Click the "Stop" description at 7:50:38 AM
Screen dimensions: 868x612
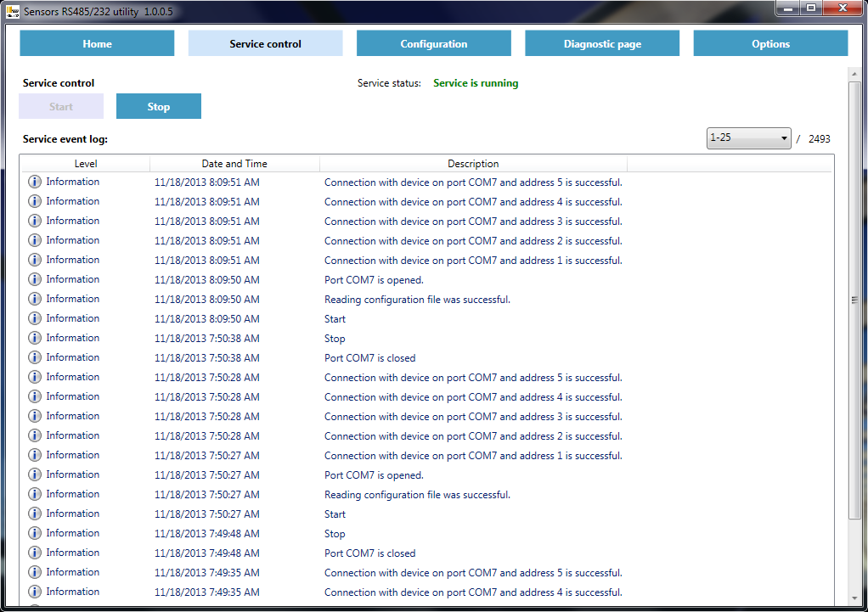pos(335,339)
